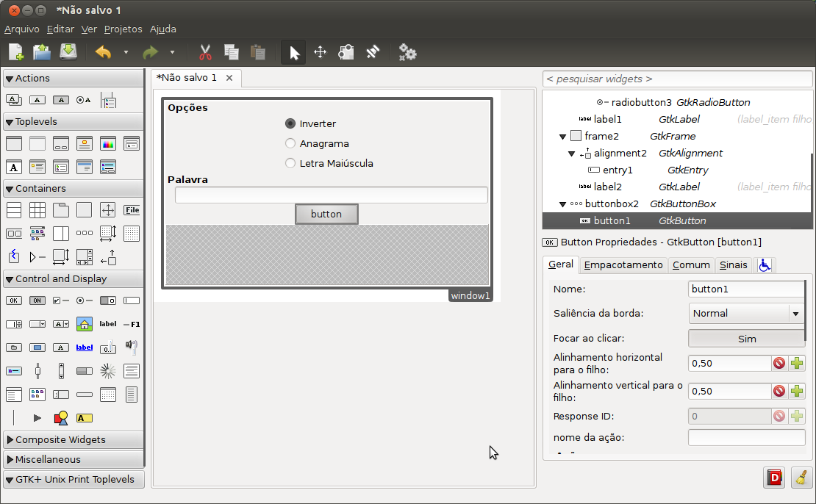Click the 'button' widget on the canvas
Viewport: 816px width, 504px height.
click(326, 214)
